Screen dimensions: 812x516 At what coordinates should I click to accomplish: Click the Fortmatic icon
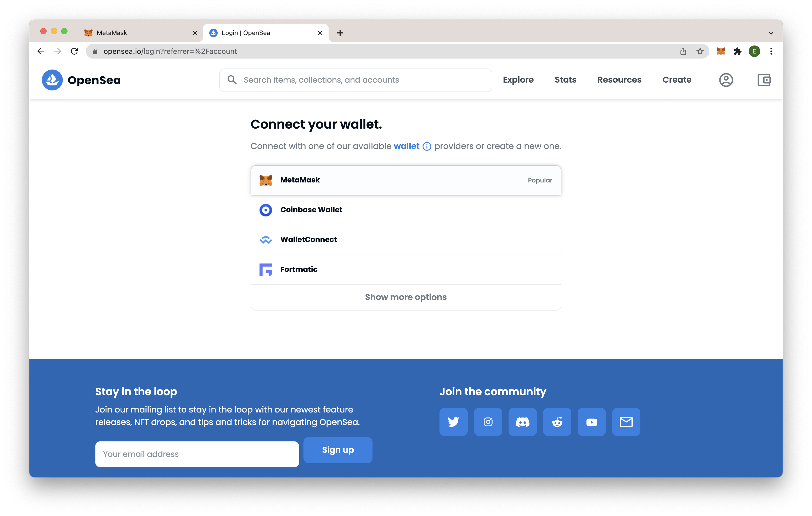266,269
